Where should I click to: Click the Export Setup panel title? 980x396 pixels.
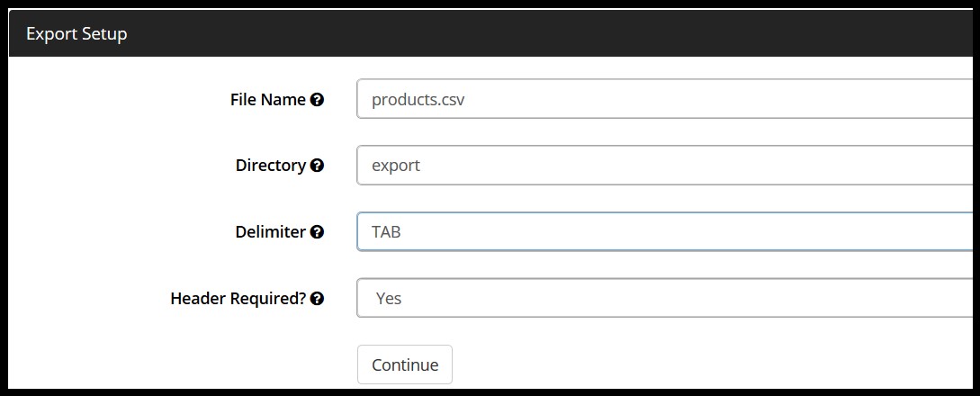point(76,34)
